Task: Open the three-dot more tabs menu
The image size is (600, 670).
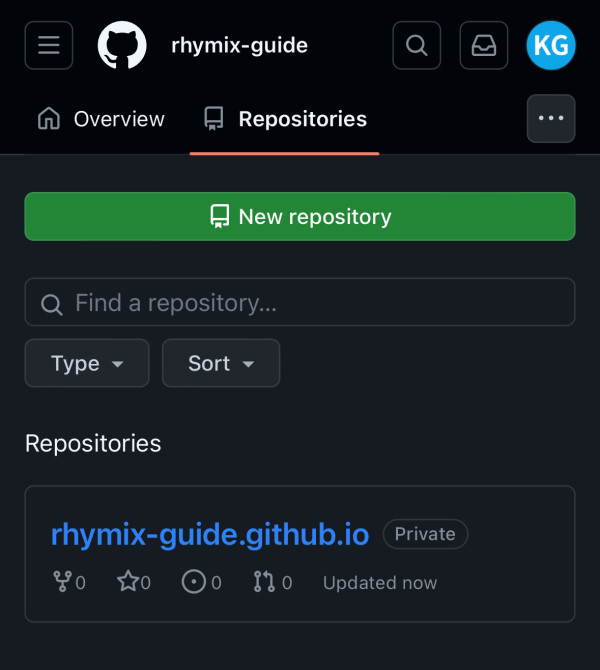Action: [551, 118]
